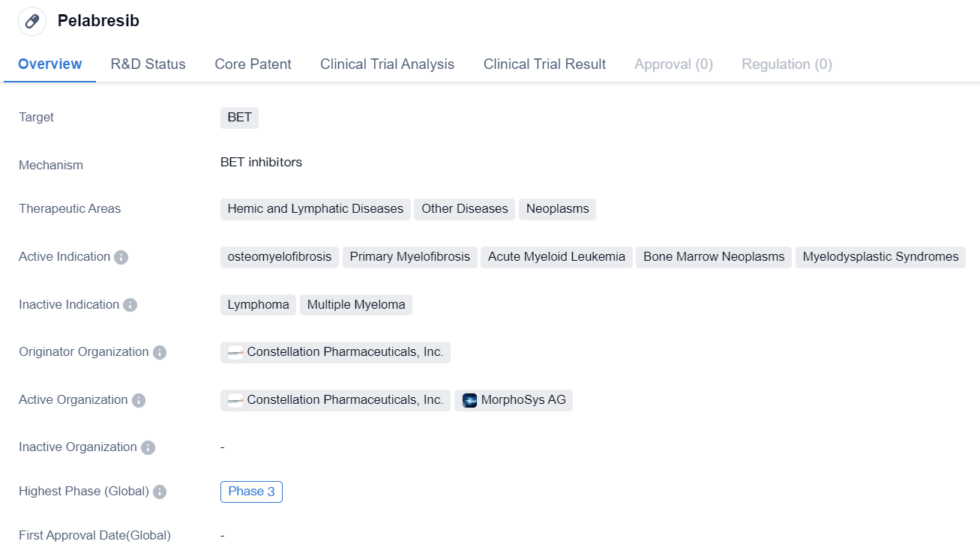Click the Primary Myelofibrosis indication tag
The width and height of the screenshot is (980, 559).
(x=409, y=257)
